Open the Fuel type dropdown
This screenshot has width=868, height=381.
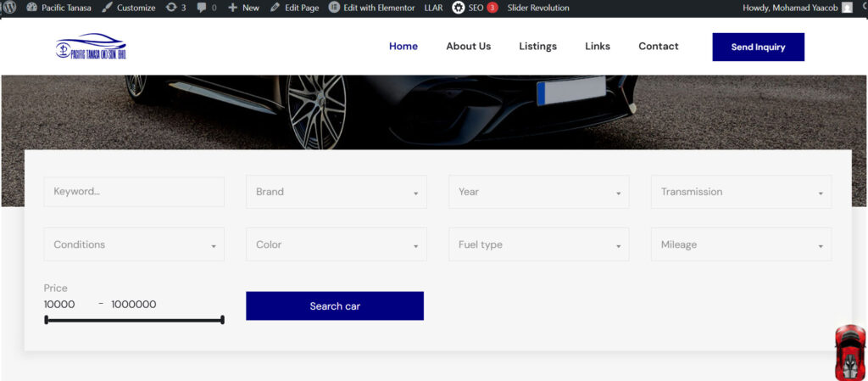click(539, 244)
